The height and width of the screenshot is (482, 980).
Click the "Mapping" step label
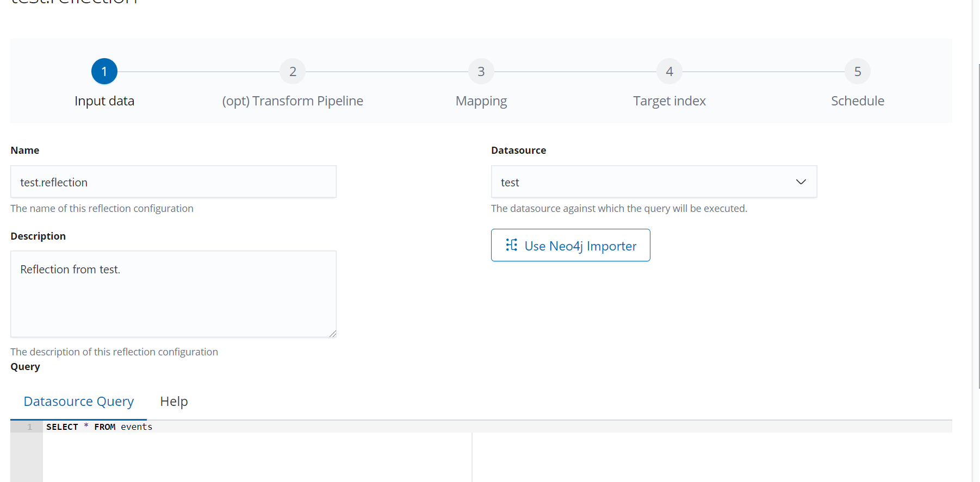point(481,101)
